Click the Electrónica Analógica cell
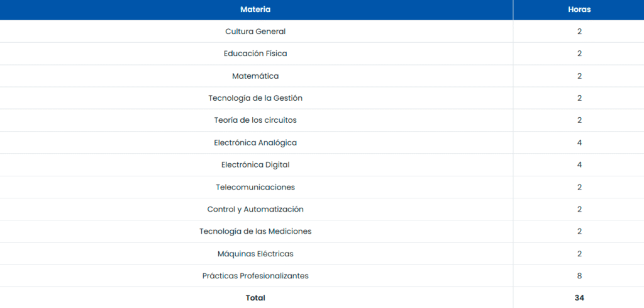 (255, 142)
